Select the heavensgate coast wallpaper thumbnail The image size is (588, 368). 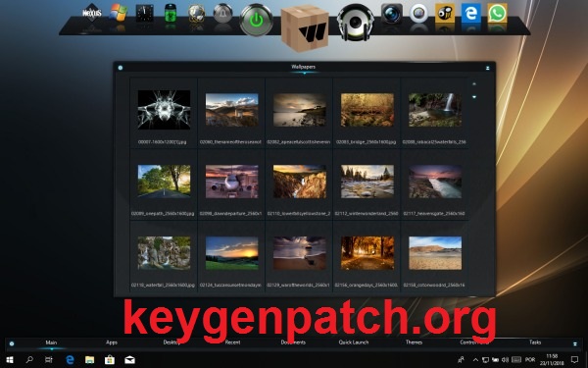[435, 182]
